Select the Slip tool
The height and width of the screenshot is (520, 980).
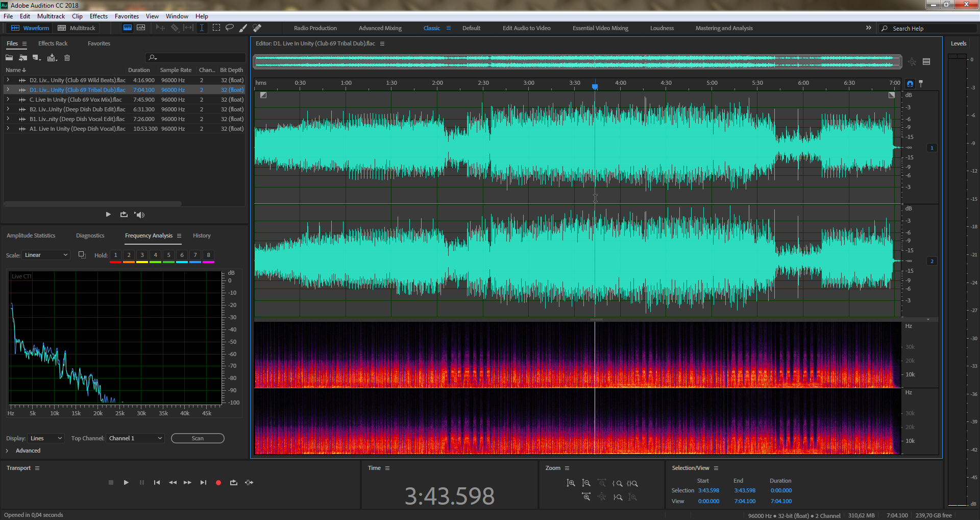tap(188, 28)
